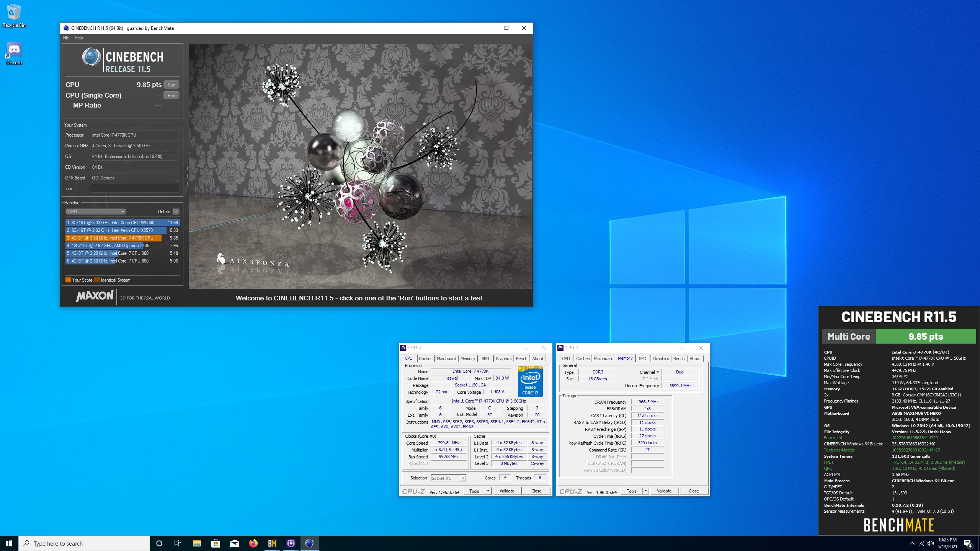The image size is (980, 551).
Task: Switch to CPU-Z taskbar icon
Action: tap(291, 543)
